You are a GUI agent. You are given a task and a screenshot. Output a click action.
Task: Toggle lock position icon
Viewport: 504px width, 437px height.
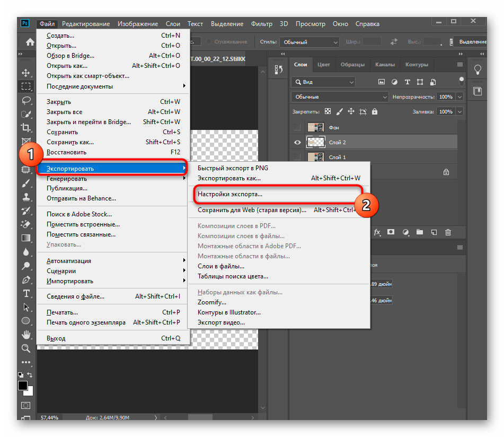351,111
